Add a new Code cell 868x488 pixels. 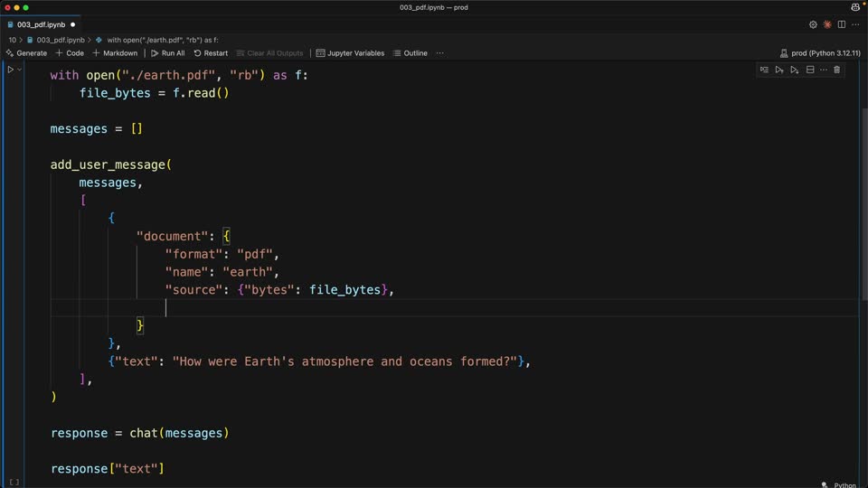70,53
